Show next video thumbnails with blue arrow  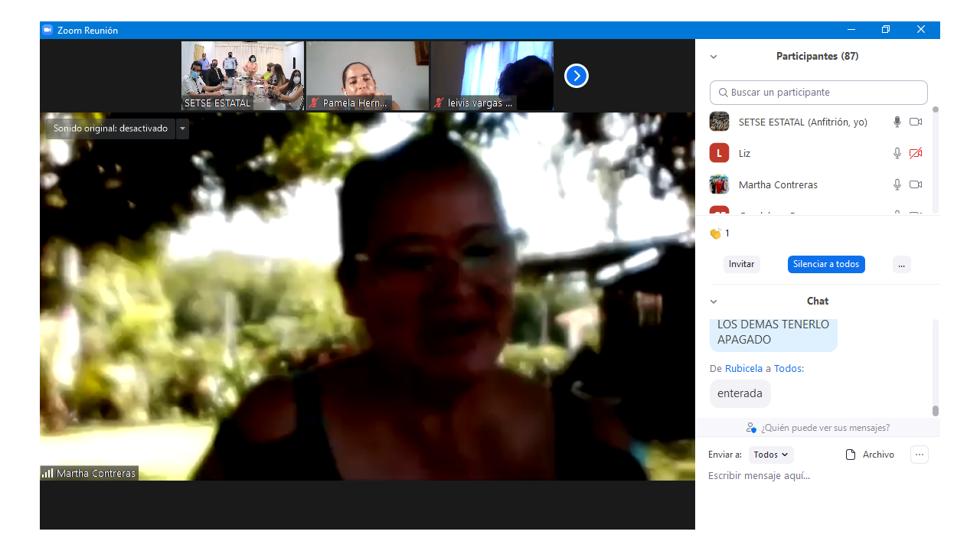[x=577, y=76]
